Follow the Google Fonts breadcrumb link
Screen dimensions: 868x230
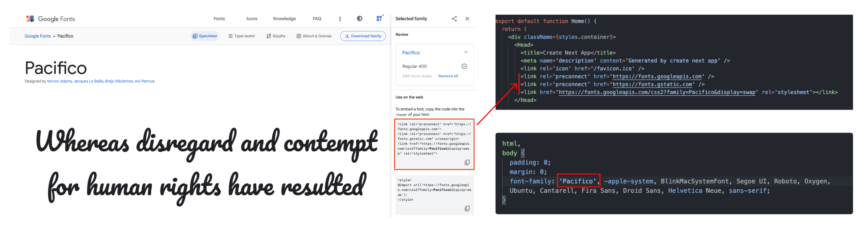pyautogui.click(x=38, y=36)
